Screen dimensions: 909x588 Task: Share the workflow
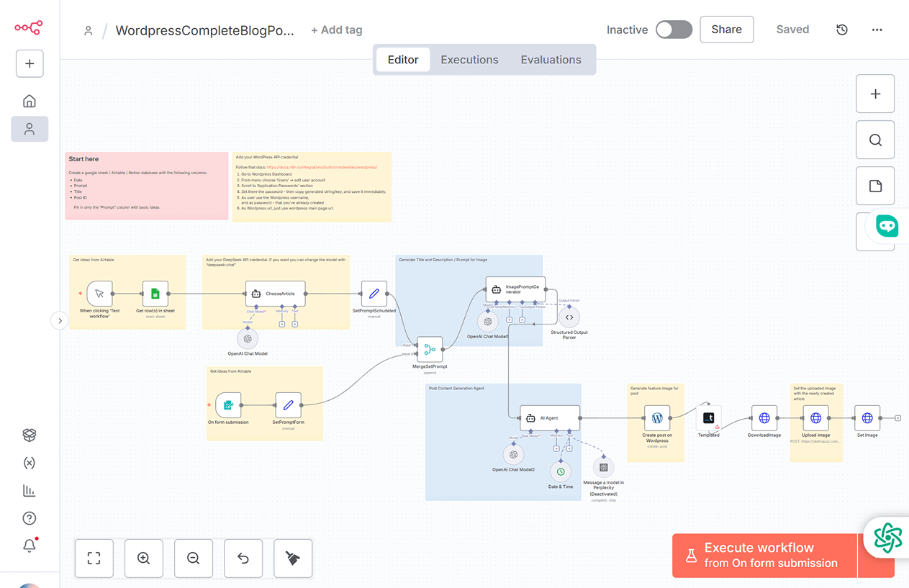(x=726, y=30)
